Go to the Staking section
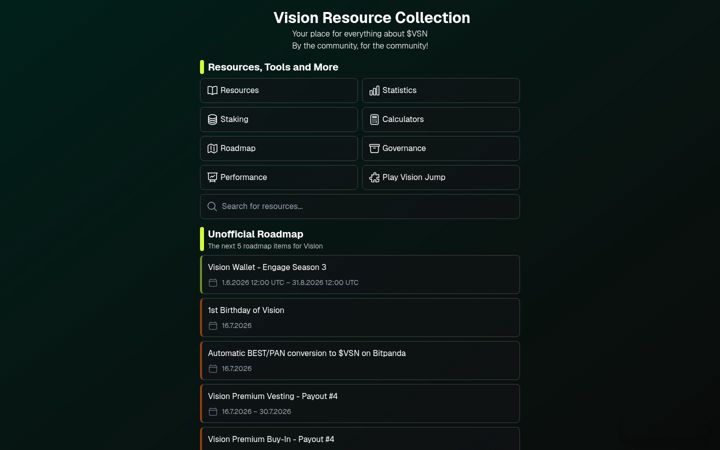This screenshot has height=450, width=720. click(279, 119)
